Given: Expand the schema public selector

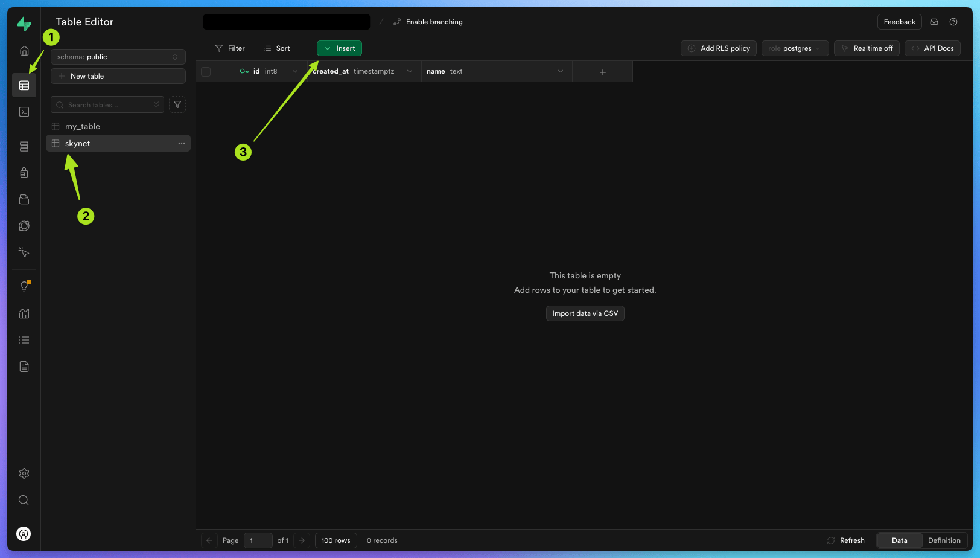Looking at the screenshot, I should click(x=118, y=57).
